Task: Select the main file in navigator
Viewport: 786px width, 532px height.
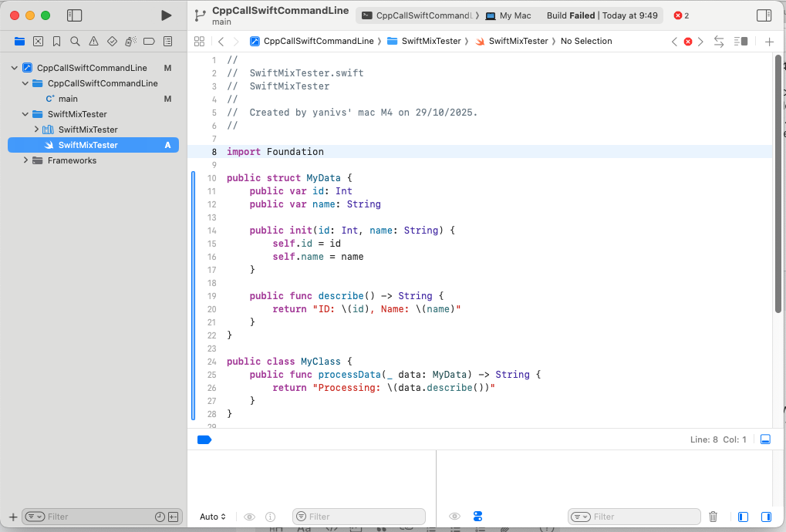Action: pos(68,99)
